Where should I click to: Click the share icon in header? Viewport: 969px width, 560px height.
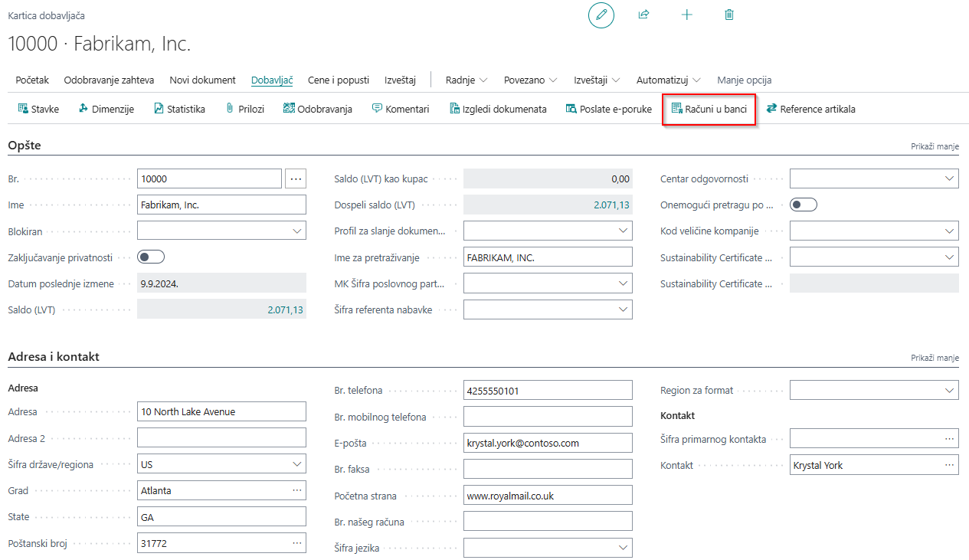click(x=643, y=15)
